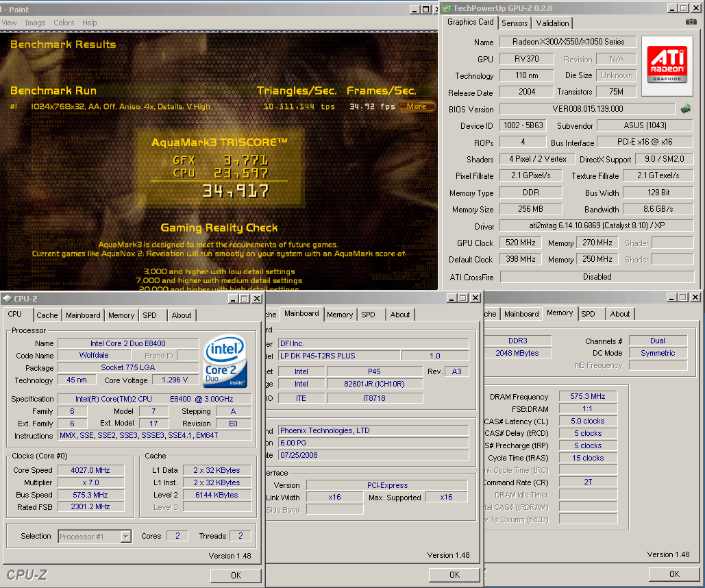The image size is (705, 588).
Task: Click the Name field Radeon X300/X550/X1050 Series
Action: pos(569,42)
